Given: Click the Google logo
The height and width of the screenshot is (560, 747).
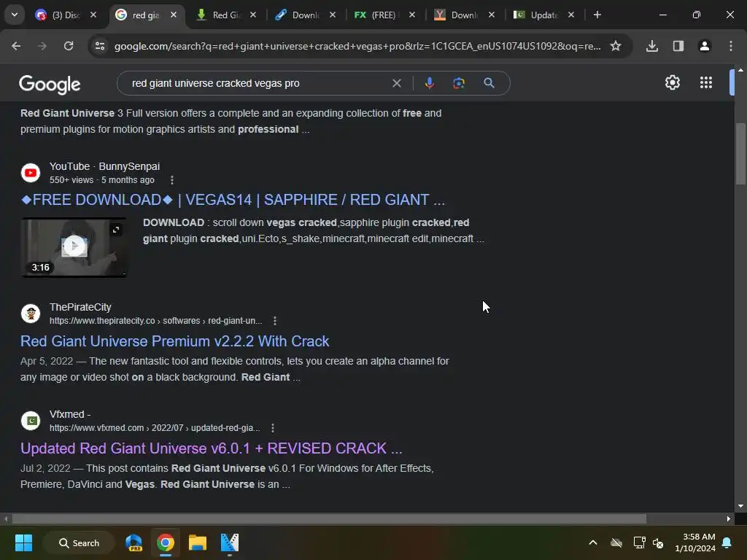Looking at the screenshot, I should 50,85.
